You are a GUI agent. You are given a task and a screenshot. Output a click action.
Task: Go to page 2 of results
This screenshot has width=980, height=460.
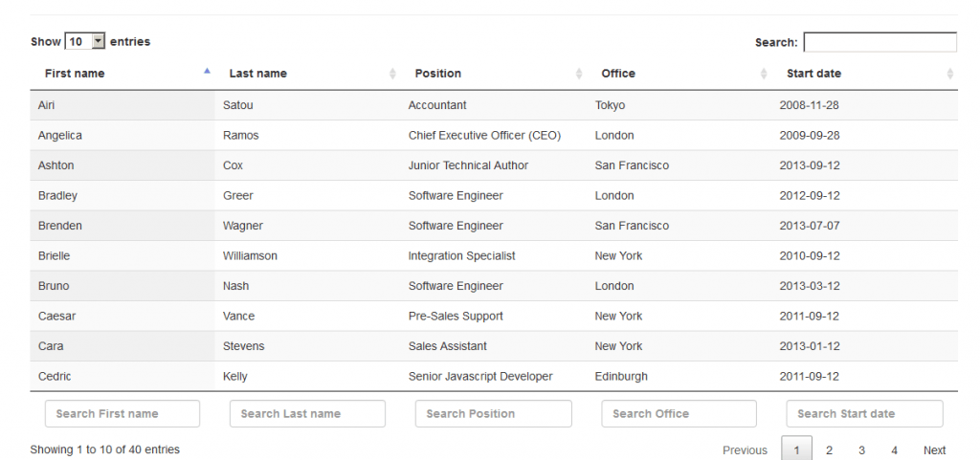(x=829, y=450)
